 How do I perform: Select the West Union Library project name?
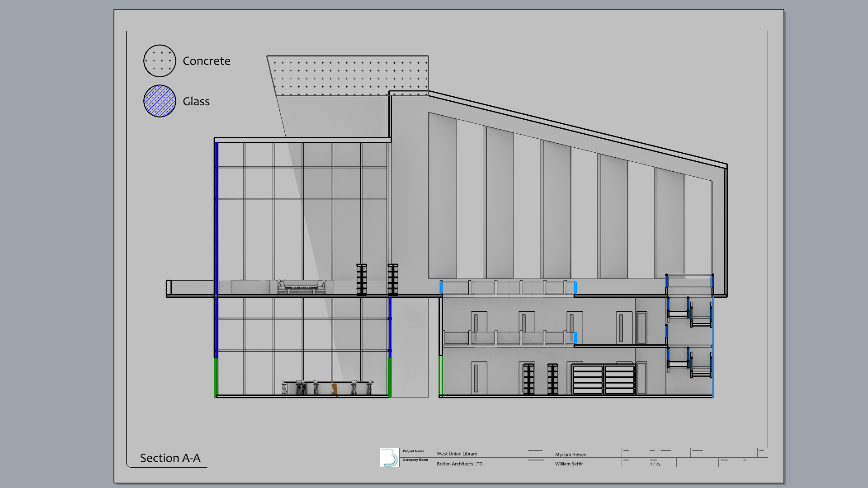coord(457,454)
